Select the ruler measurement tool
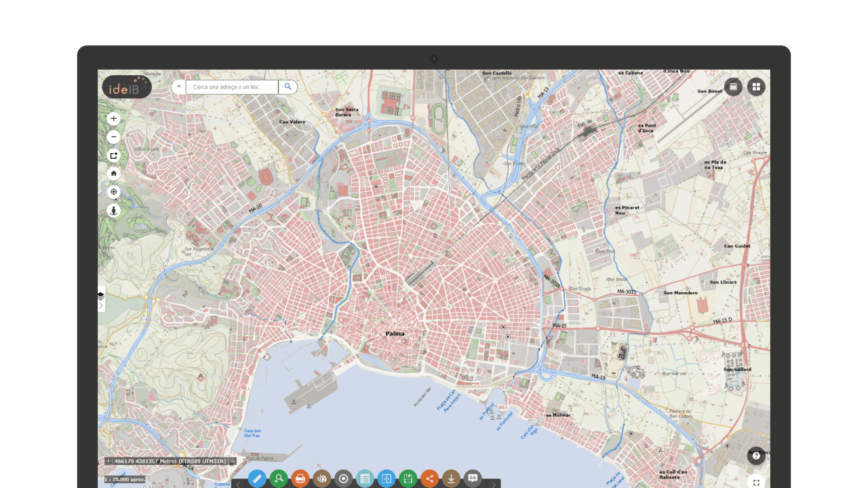 tap(257, 479)
